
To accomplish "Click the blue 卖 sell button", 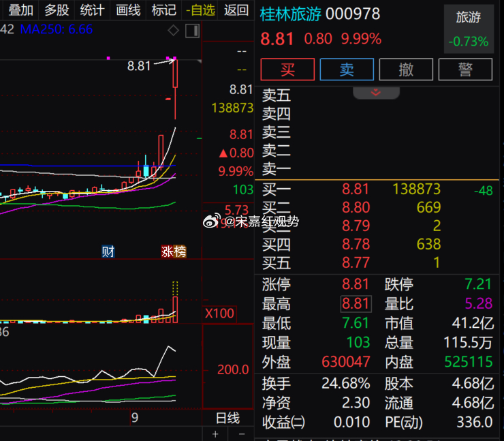I will (347, 69).
